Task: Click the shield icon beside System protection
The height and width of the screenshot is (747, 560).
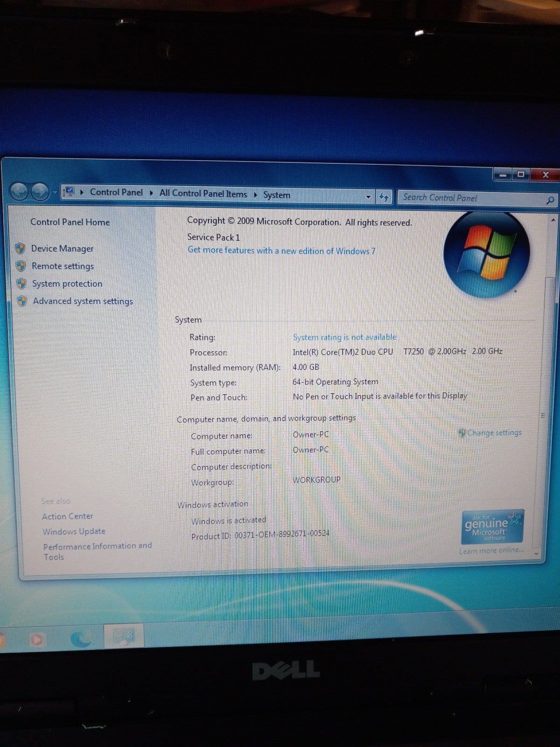Action: (21, 283)
